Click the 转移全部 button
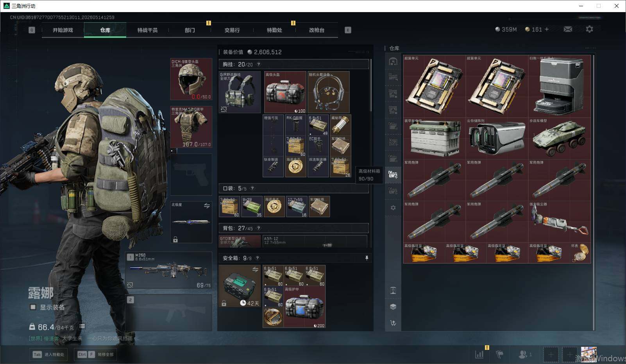Screen dimensions: 626x364 pos(95,354)
